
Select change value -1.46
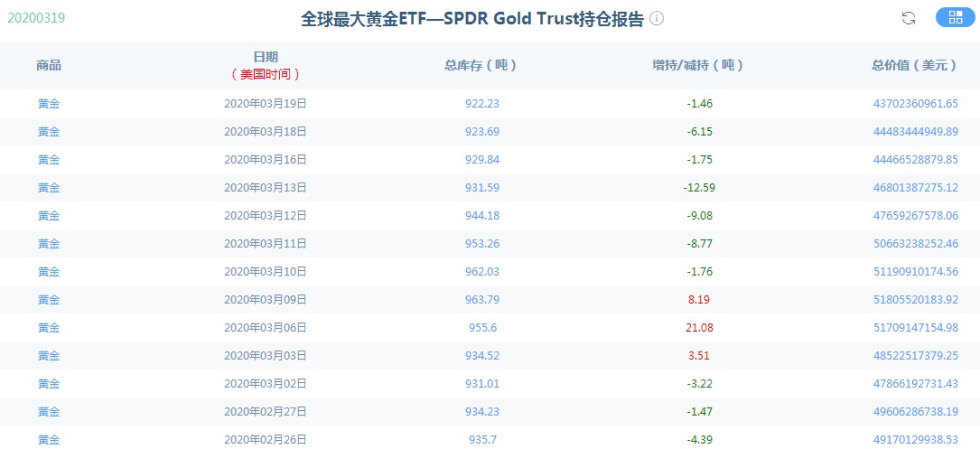point(699,104)
